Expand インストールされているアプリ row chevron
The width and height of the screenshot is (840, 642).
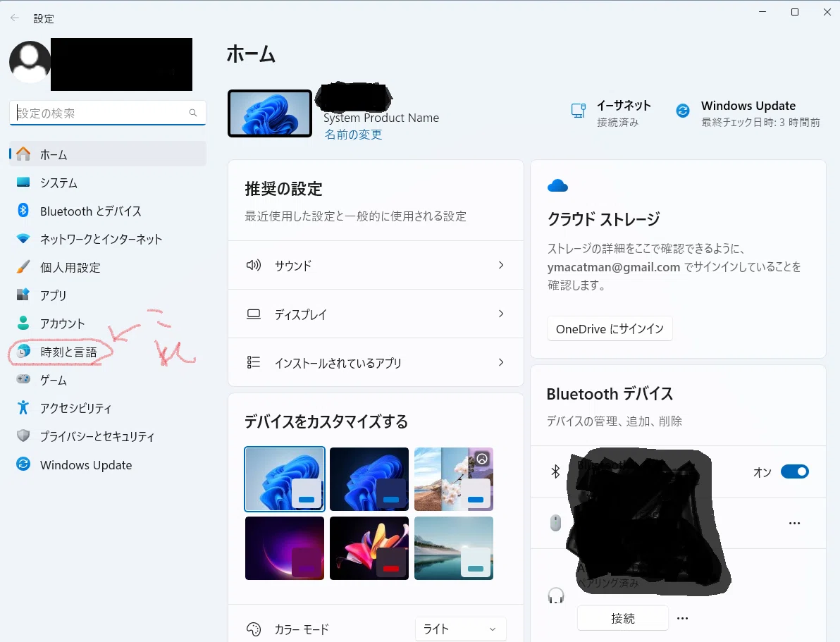pos(501,363)
